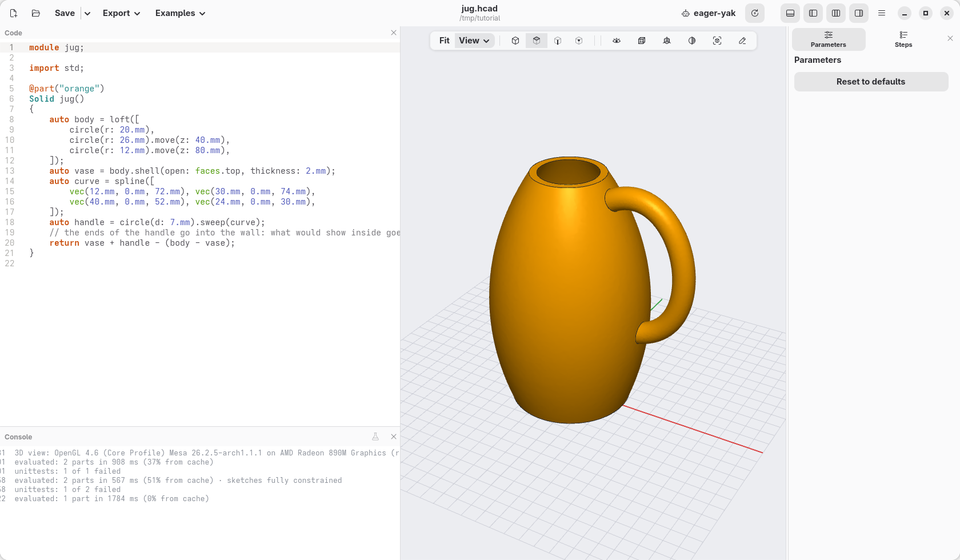
Task: Open a file with the folder icon
Action: point(35,13)
